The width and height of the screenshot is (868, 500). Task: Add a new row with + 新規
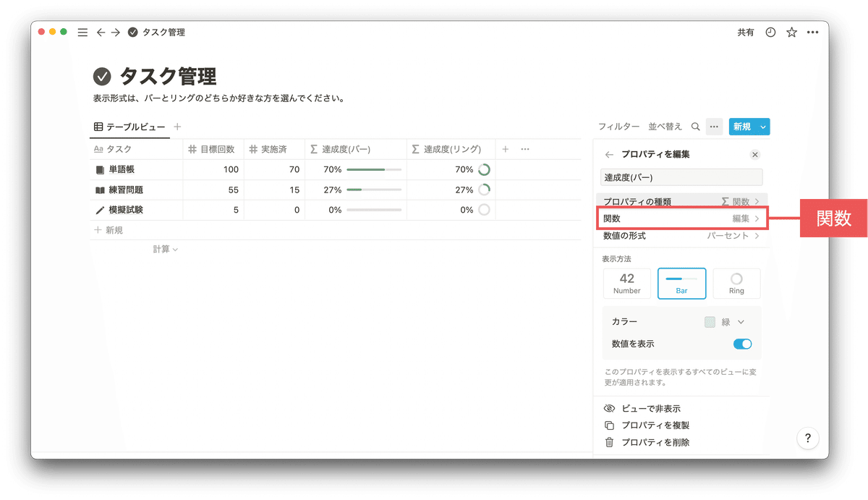[x=109, y=230]
